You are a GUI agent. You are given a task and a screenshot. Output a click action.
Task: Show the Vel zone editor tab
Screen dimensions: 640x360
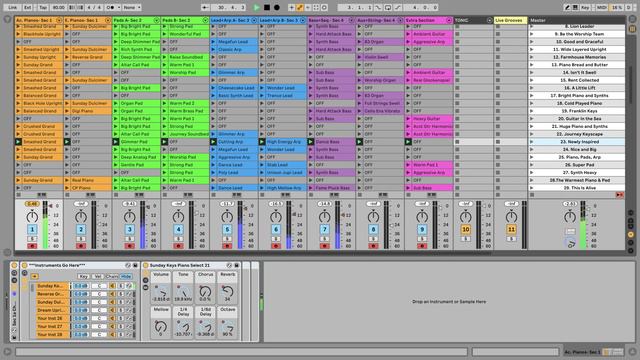coord(98,276)
